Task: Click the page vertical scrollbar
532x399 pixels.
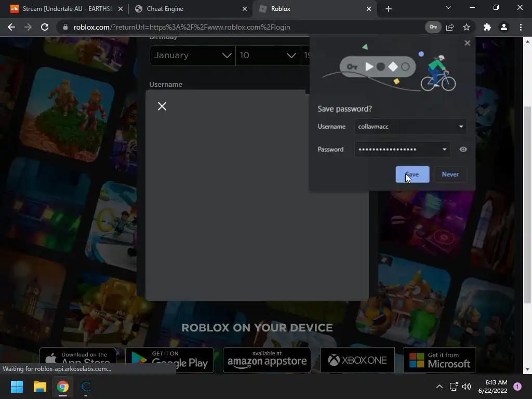Action: (527, 205)
